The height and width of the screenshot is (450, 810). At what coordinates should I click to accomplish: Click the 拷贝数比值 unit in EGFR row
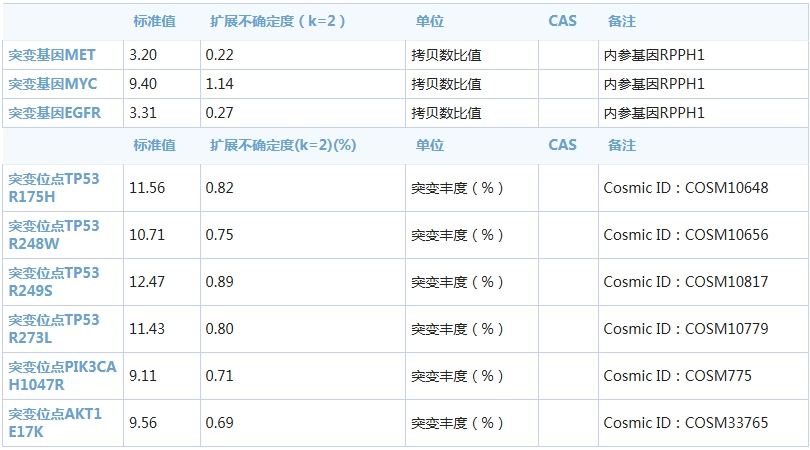[446, 113]
